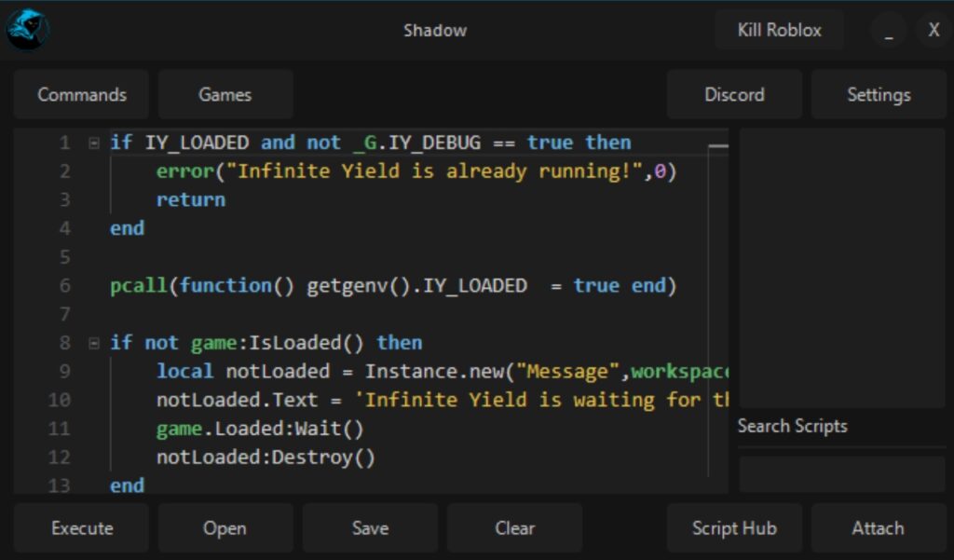Screen dimensions: 954x560
Task: Click the Shadow logo icon
Action: click(x=27, y=30)
